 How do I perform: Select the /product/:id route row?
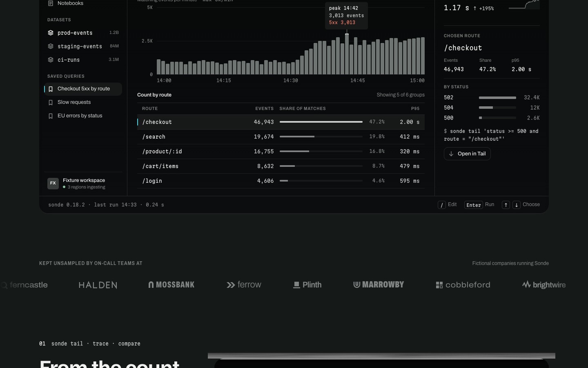point(281,152)
